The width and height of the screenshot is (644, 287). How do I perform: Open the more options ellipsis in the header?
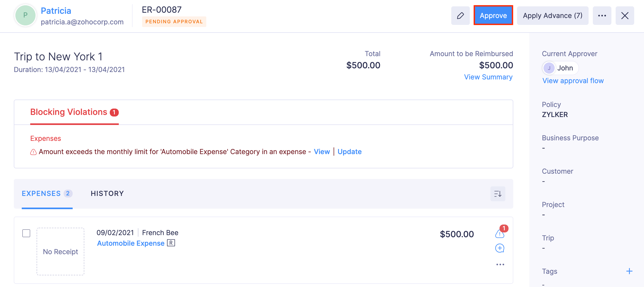(x=602, y=16)
